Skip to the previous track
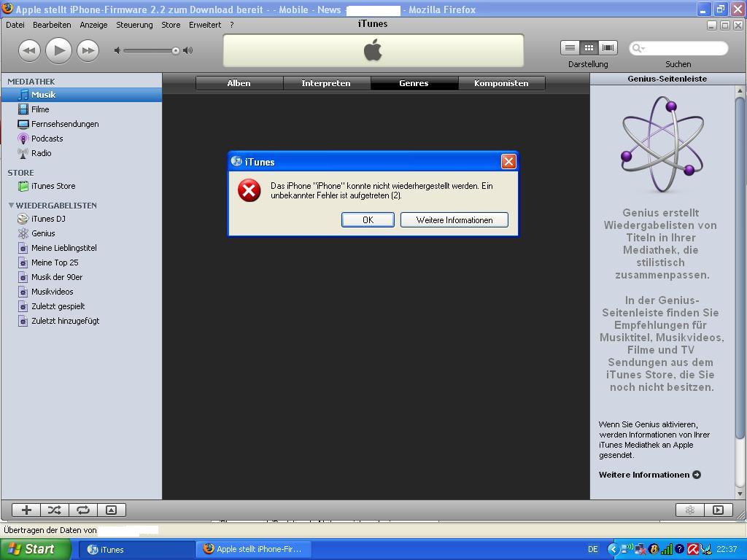747x560 pixels. (x=28, y=50)
